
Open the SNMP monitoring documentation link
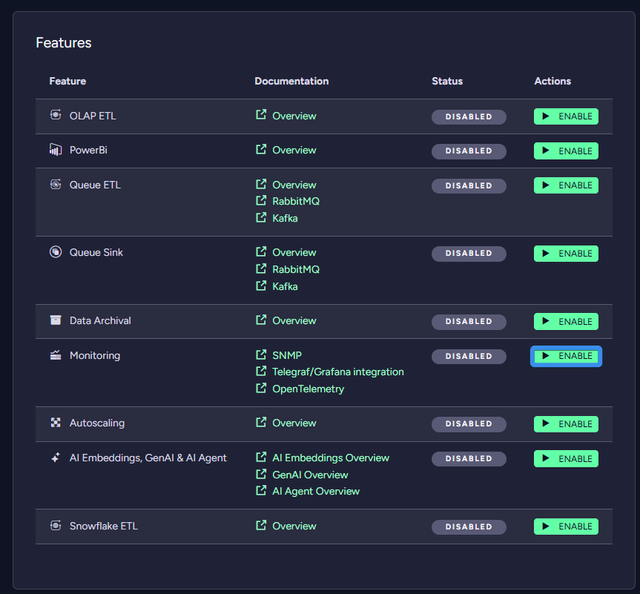coord(286,355)
